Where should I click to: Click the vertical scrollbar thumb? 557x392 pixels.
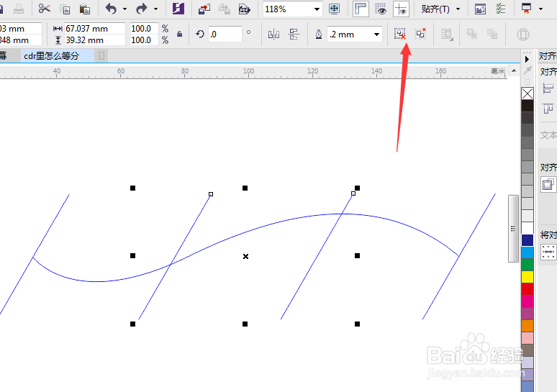click(513, 229)
